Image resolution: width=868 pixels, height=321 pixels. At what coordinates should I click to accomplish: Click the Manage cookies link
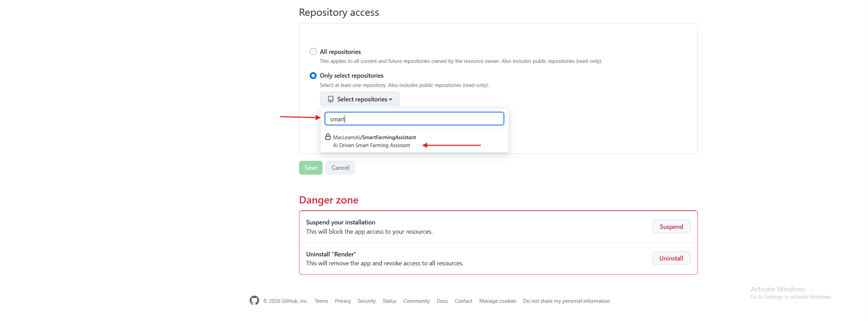497,301
